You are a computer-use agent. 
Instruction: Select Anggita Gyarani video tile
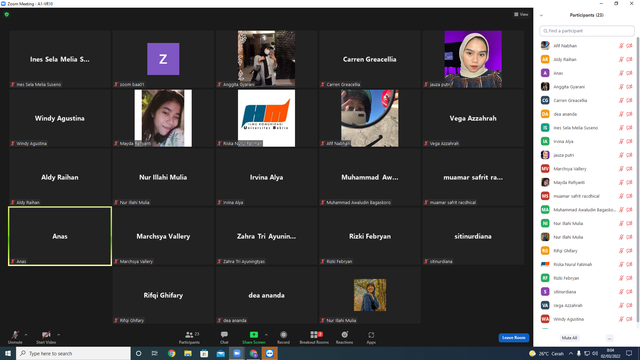click(267, 59)
